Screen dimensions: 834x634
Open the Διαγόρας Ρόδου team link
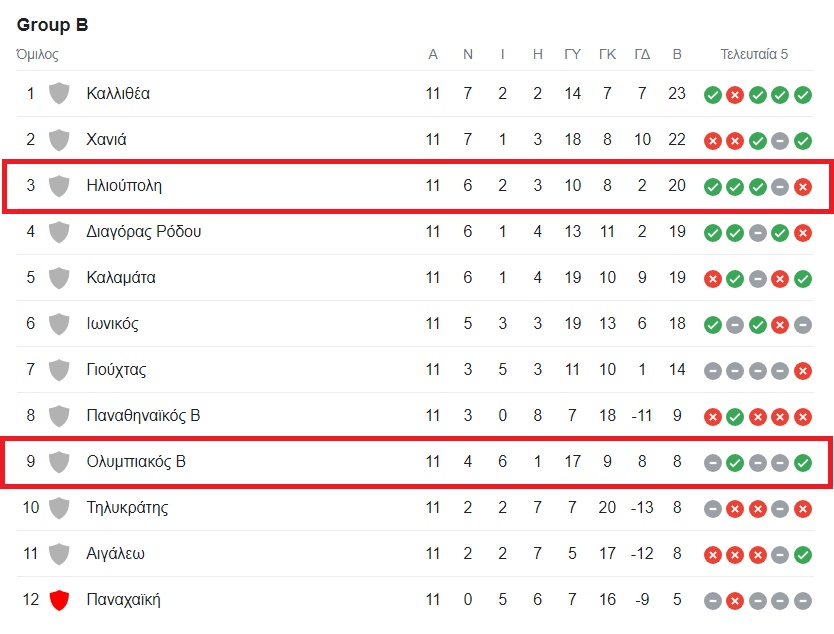(x=144, y=232)
